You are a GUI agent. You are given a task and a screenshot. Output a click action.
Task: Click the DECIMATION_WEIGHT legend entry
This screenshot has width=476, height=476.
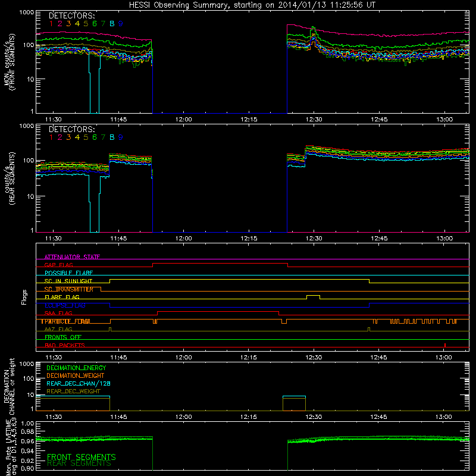click(76, 375)
